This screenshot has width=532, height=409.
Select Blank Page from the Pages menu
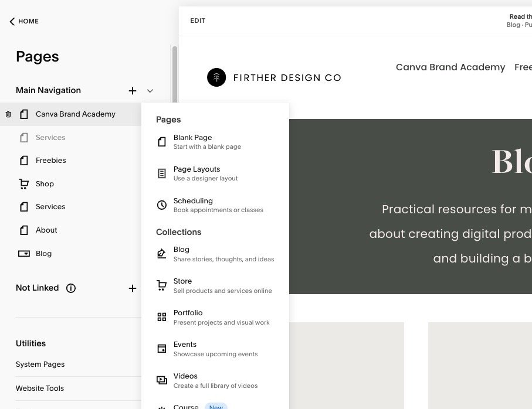click(194, 142)
